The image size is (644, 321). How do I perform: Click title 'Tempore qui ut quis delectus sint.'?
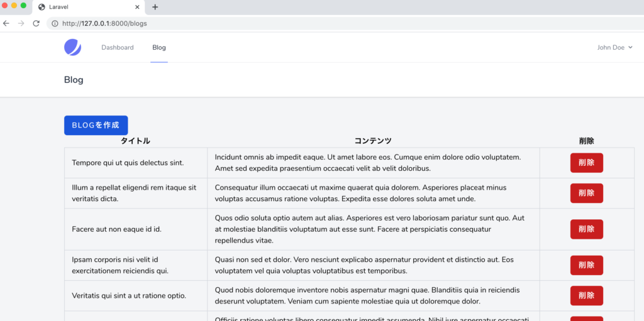pyautogui.click(x=128, y=163)
